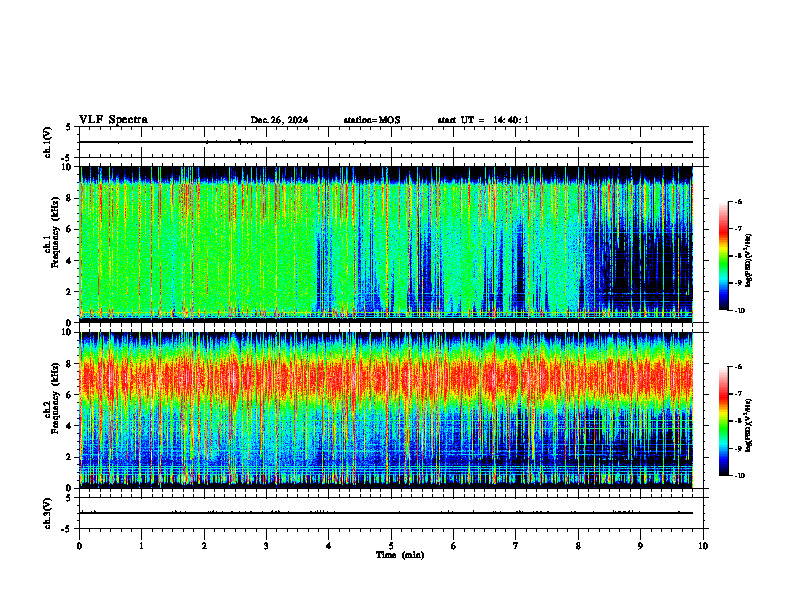792x612 pixels.
Task: Click the "10" tick on the time axis
Action: [x=703, y=546]
